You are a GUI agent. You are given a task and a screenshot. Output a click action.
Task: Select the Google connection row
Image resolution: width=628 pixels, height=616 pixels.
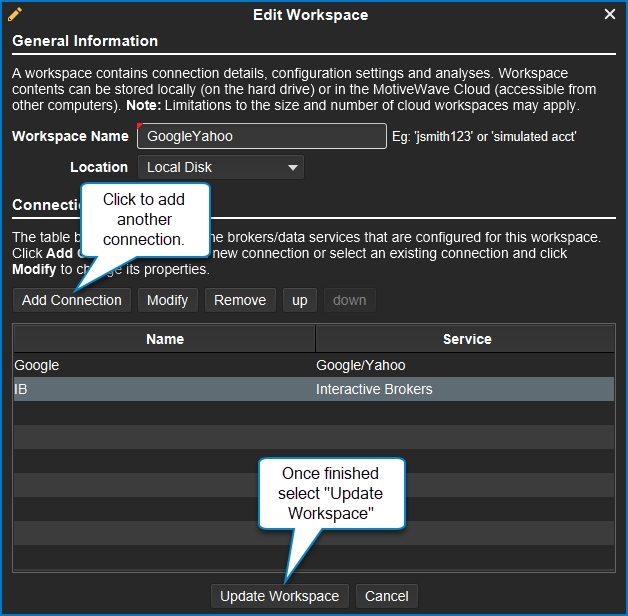pyautogui.click(x=314, y=365)
